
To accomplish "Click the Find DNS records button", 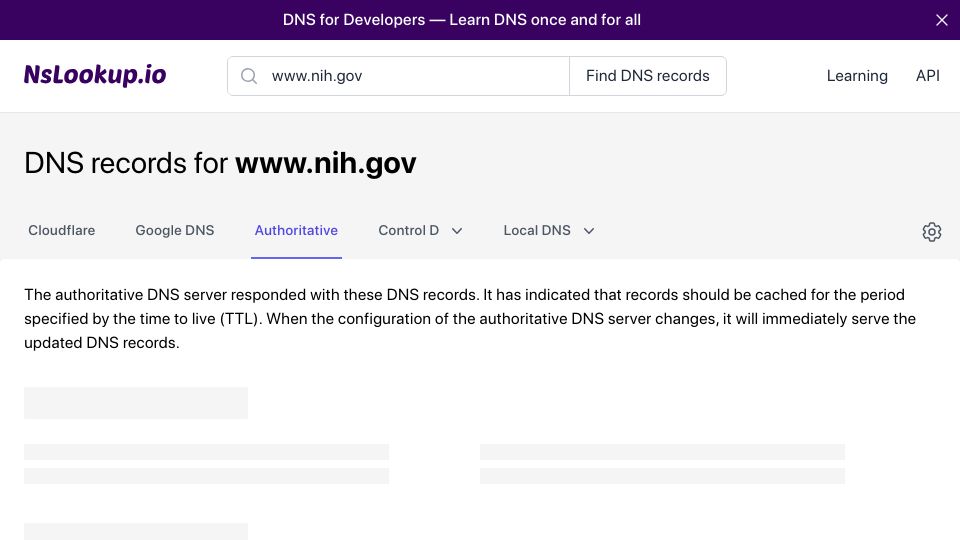I will (x=648, y=76).
